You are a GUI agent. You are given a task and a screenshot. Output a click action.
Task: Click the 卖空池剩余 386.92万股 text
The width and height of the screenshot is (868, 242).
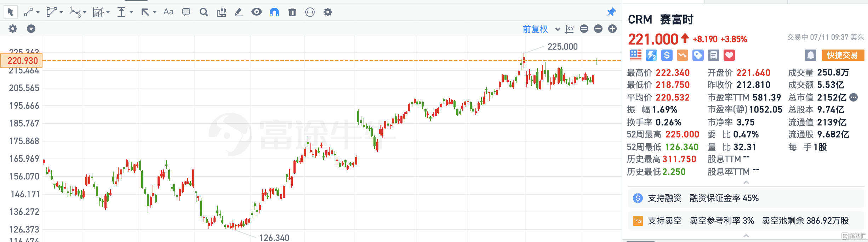coord(805,221)
